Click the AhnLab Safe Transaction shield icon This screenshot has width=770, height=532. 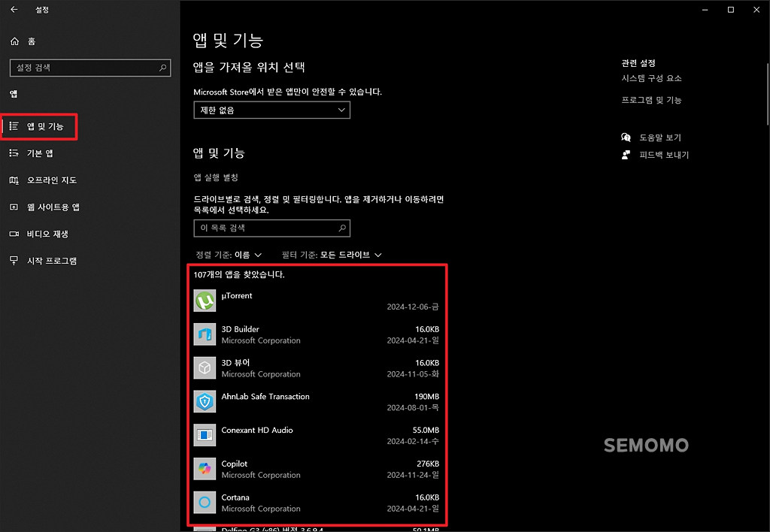tap(205, 402)
